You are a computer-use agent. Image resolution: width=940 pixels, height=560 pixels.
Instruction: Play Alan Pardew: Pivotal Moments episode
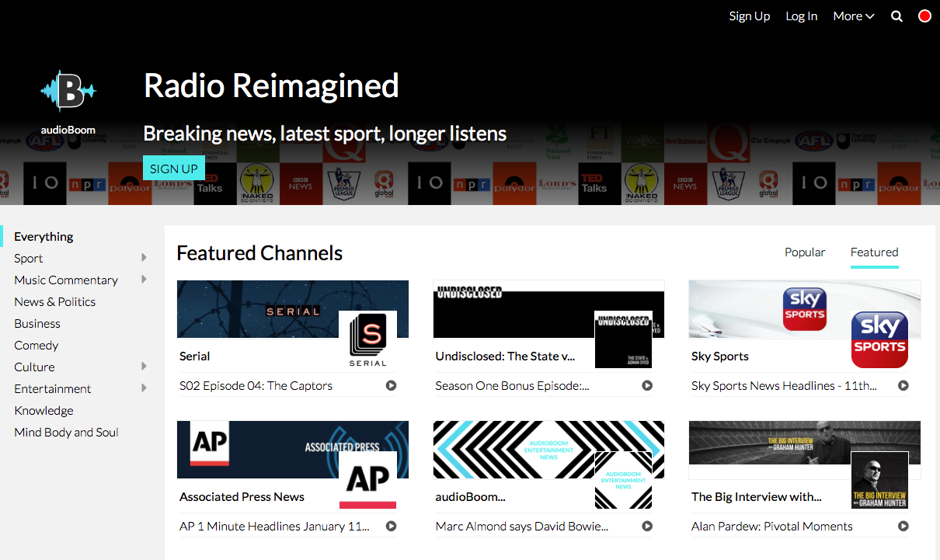[903, 526]
